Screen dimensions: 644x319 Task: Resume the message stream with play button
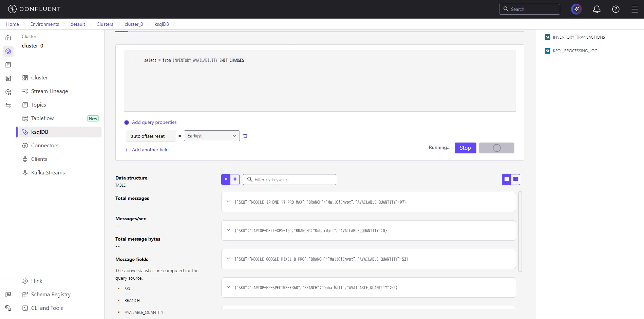coord(226,180)
